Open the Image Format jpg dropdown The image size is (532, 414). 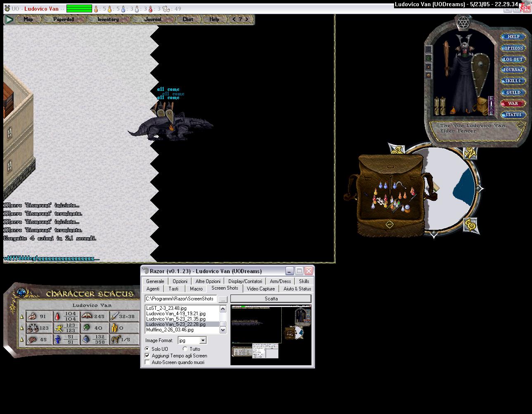[203, 340]
